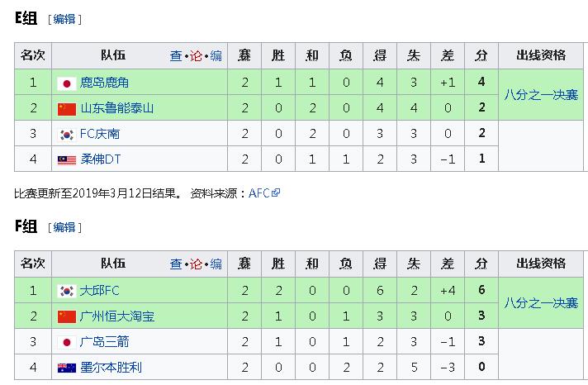Go to 广州恒大淘宝 team page
The width and height of the screenshot is (588, 385).
116,316
